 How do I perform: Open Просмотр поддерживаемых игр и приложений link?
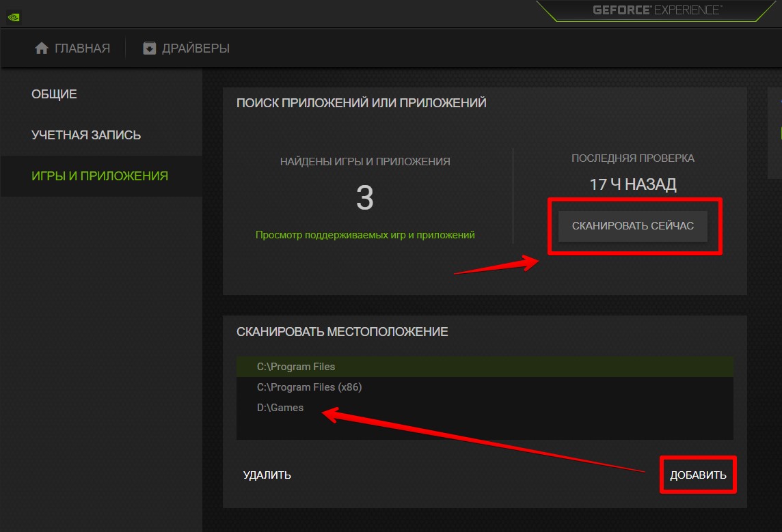(x=365, y=234)
